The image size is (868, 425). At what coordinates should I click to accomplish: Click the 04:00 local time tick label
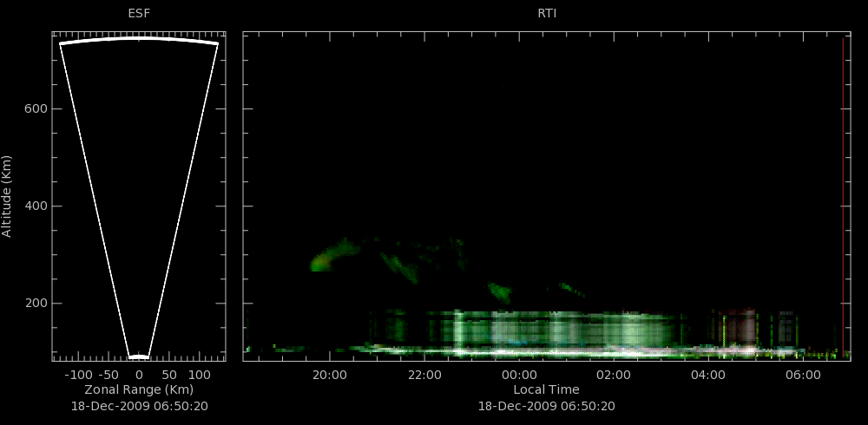[x=708, y=376]
